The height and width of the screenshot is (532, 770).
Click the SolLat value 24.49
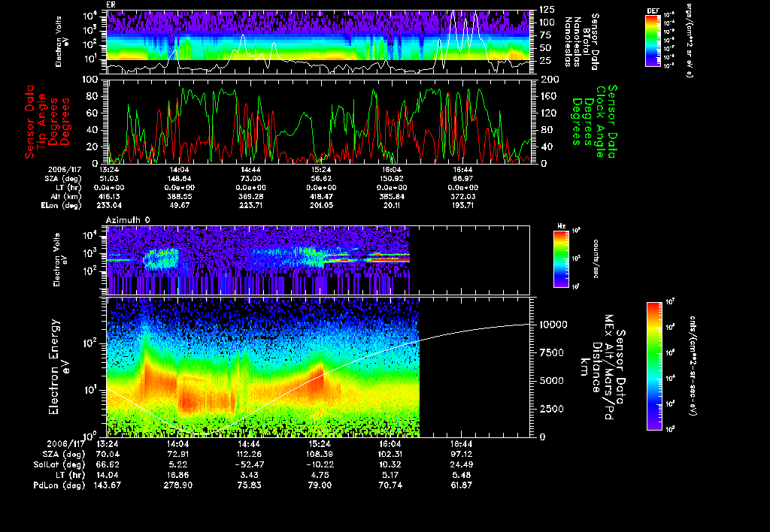461,465
